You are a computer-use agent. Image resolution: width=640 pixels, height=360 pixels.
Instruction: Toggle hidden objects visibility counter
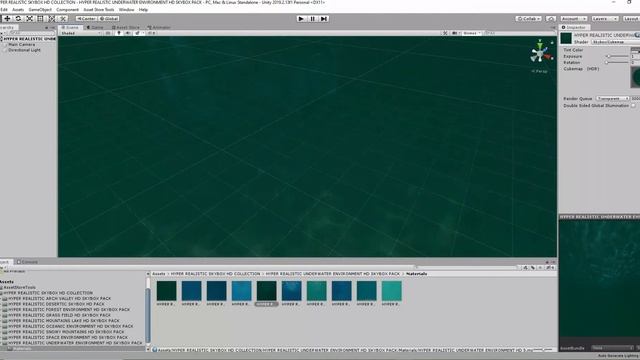(x=151, y=33)
